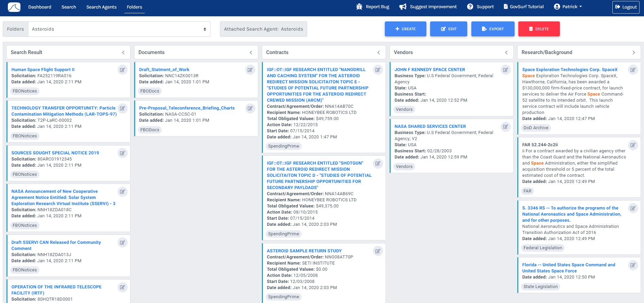Click the Federal Legislation tag
Screen dimensions: 644x303
543,248
